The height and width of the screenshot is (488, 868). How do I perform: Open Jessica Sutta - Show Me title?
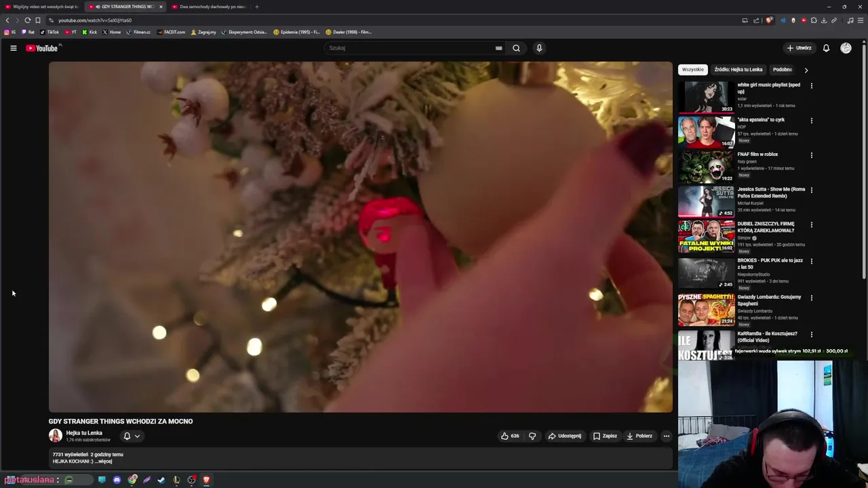[x=771, y=192]
